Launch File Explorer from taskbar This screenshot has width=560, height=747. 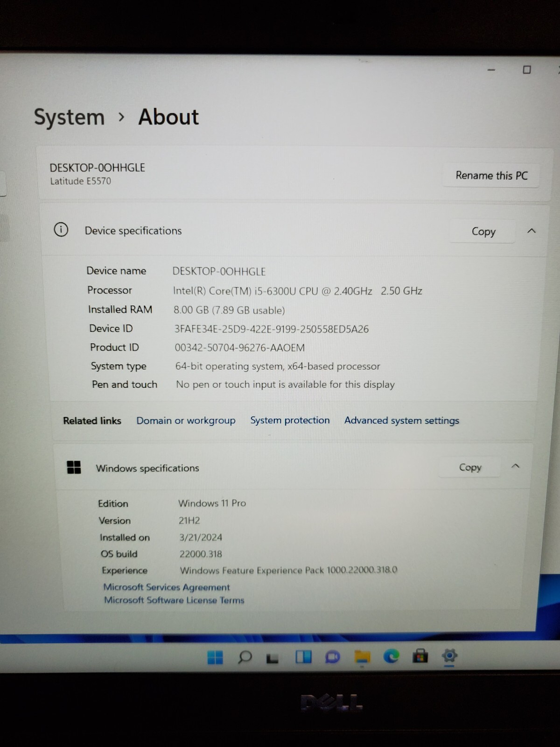[362, 657]
